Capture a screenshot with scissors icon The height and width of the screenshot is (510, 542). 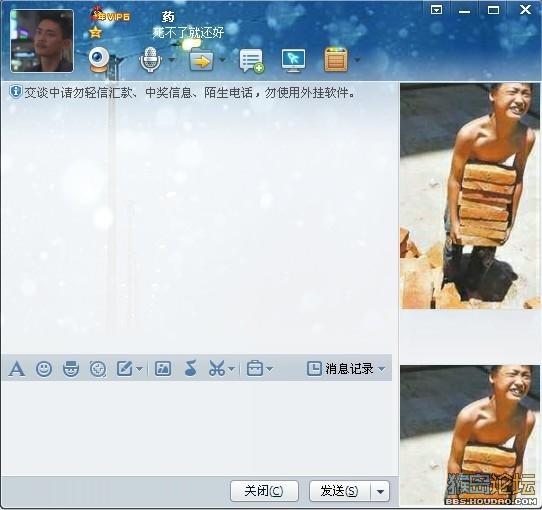217,369
